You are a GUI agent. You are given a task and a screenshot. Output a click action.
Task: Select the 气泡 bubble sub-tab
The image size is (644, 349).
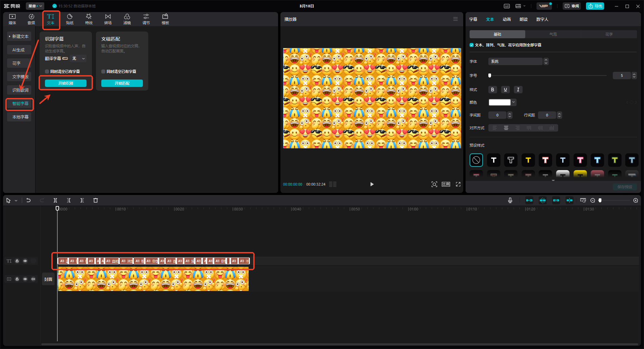pyautogui.click(x=553, y=34)
